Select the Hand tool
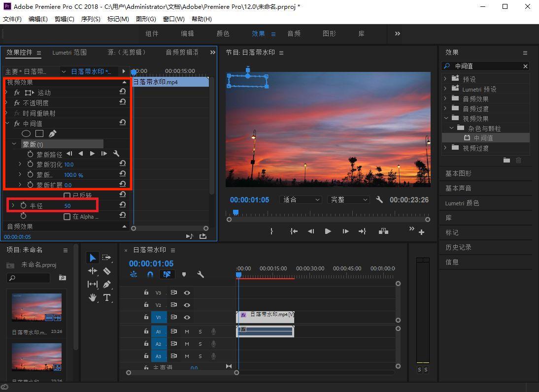 click(93, 297)
